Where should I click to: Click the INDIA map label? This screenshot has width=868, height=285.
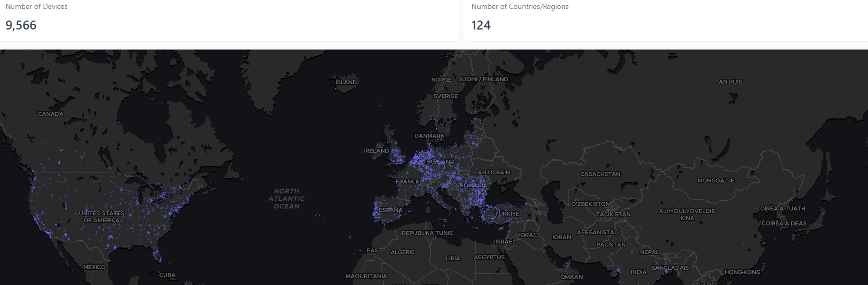click(x=638, y=272)
